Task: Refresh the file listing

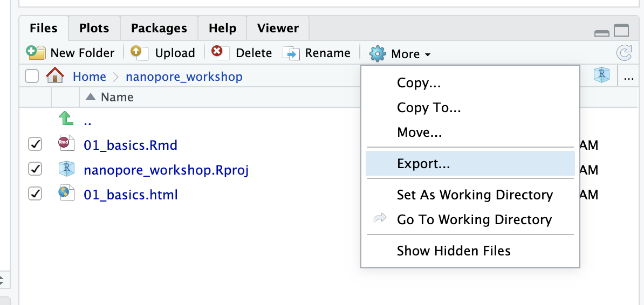Action: (624, 53)
